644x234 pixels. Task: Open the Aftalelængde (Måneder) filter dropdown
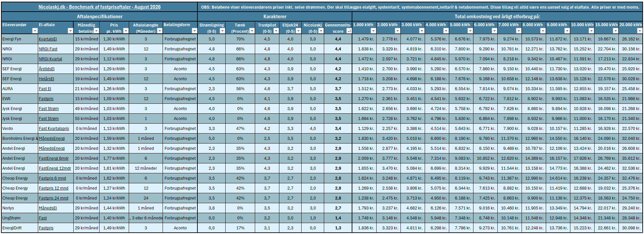click(160, 31)
